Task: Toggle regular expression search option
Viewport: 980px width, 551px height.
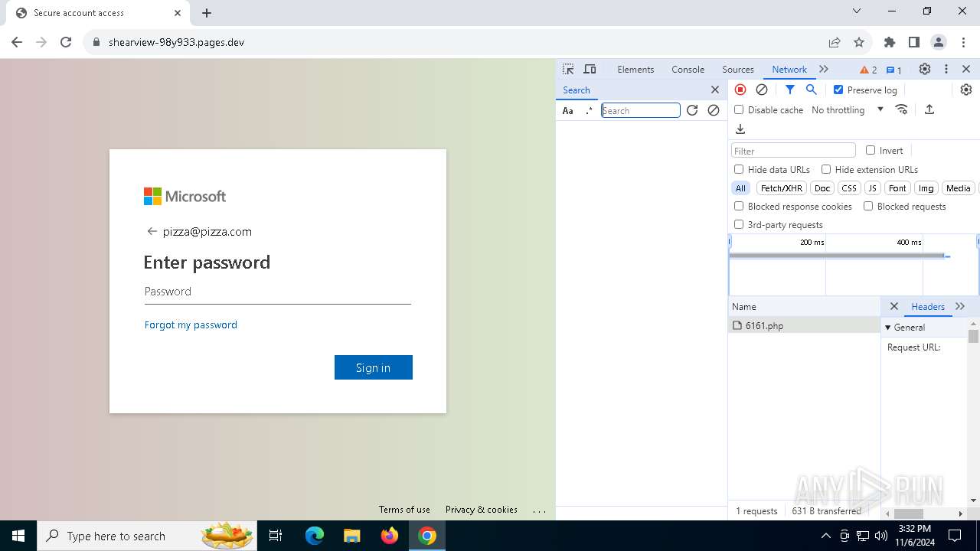Action: 589,110
